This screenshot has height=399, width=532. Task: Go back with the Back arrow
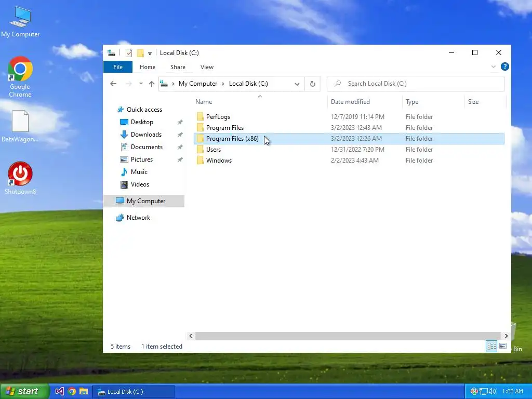coord(113,84)
